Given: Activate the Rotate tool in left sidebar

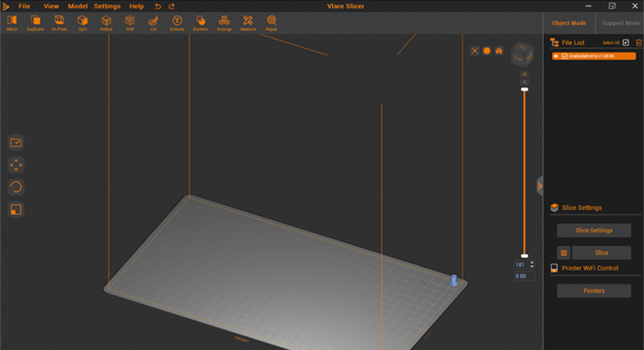Looking at the screenshot, I should 16,187.
